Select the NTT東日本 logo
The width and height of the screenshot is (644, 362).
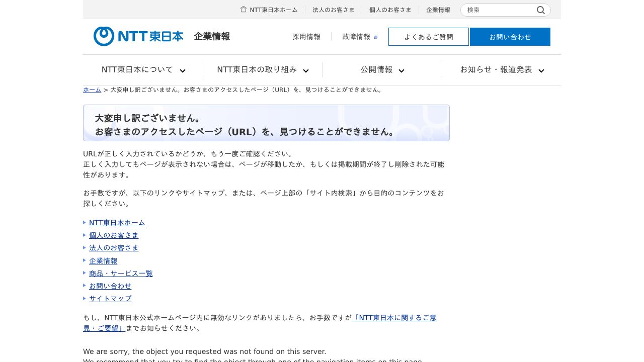point(138,36)
